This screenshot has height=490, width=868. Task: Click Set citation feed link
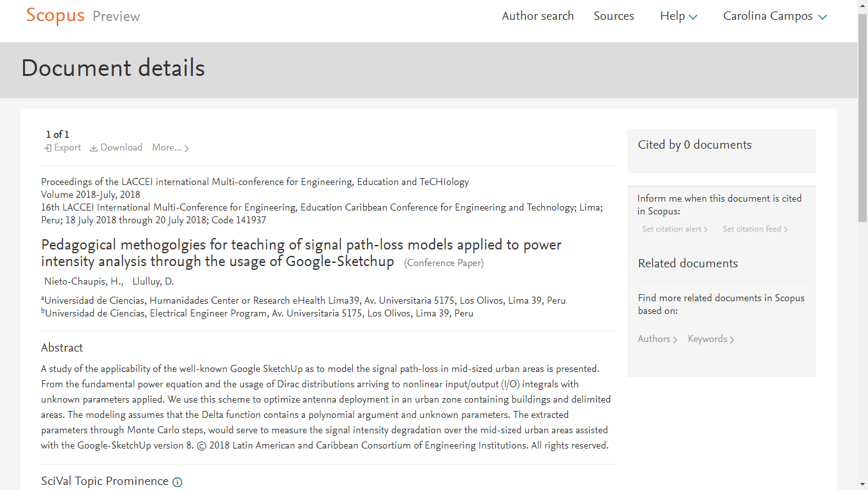[755, 229]
